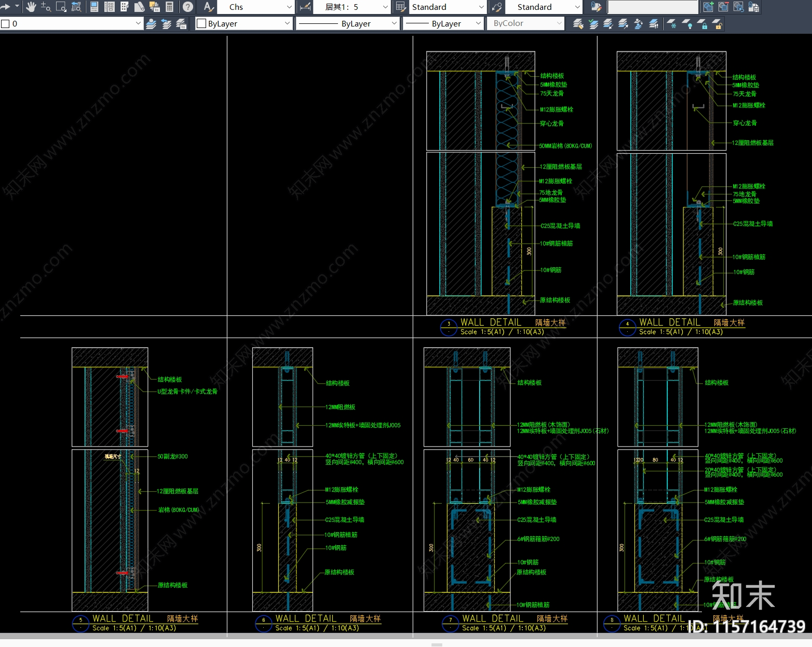812x647 pixels.
Task: Click Remove from Working Set icon
Action: pos(723,7)
